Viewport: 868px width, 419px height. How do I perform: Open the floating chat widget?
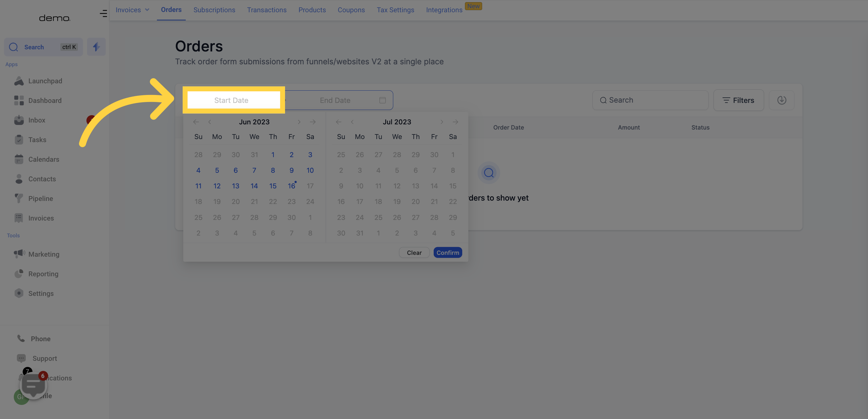(x=33, y=386)
